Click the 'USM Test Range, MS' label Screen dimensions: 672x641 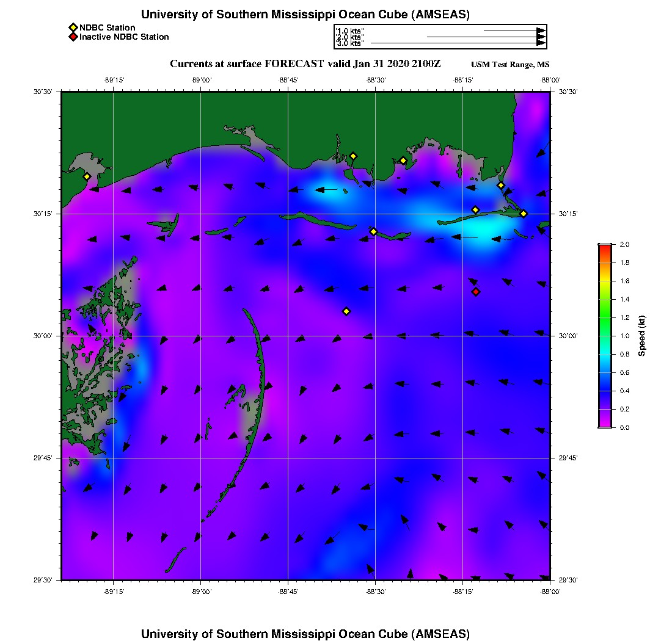[510, 65]
